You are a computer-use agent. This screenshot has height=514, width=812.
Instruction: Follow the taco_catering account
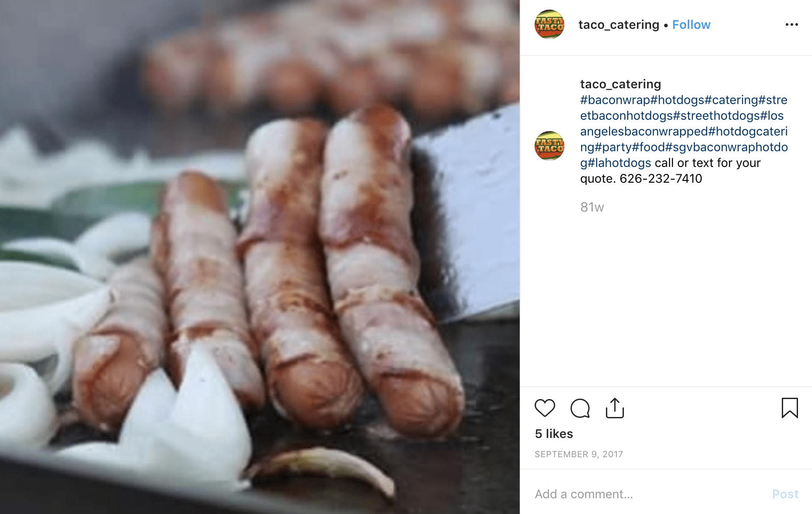pos(691,24)
